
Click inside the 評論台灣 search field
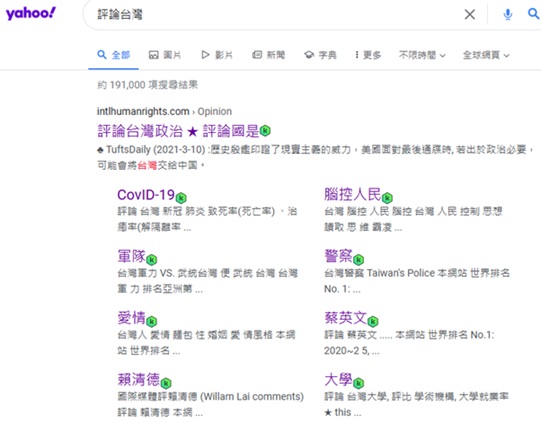[276, 14]
